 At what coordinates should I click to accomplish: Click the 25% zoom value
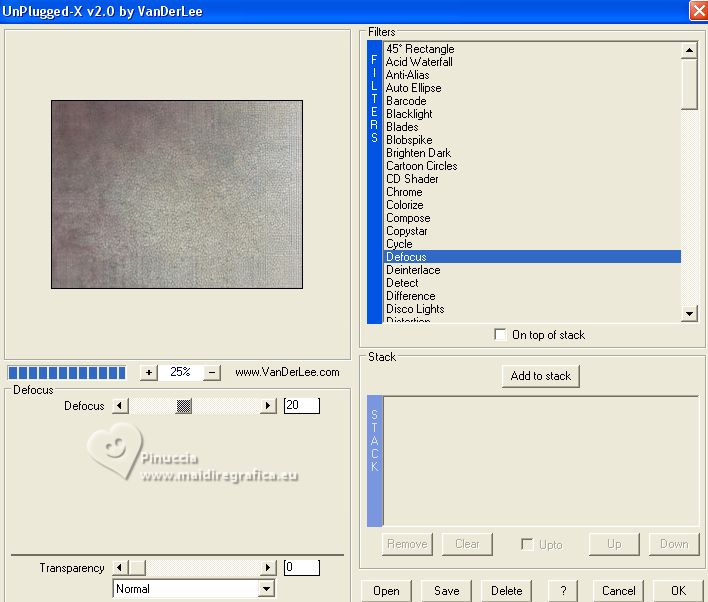click(x=180, y=372)
